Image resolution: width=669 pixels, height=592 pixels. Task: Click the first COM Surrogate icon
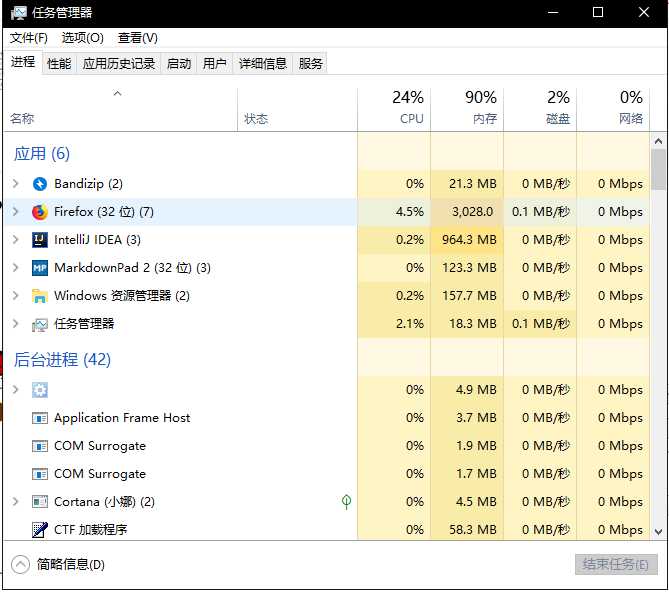[x=40, y=446]
